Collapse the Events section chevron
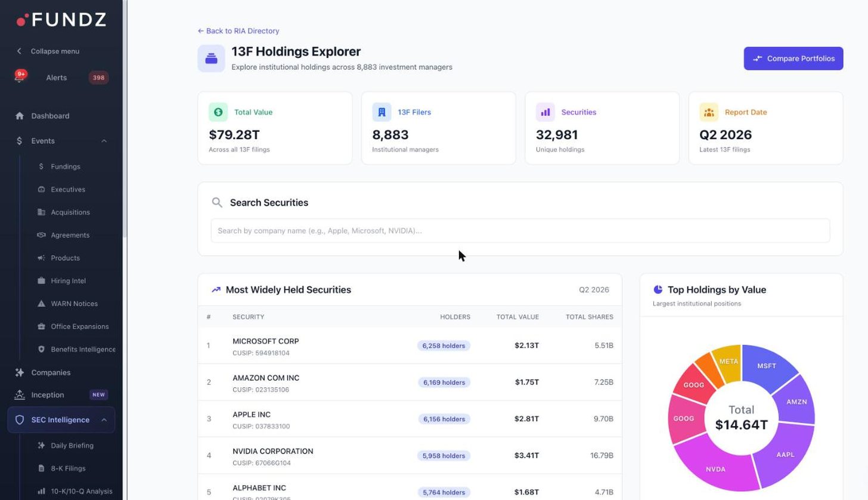 tap(104, 141)
